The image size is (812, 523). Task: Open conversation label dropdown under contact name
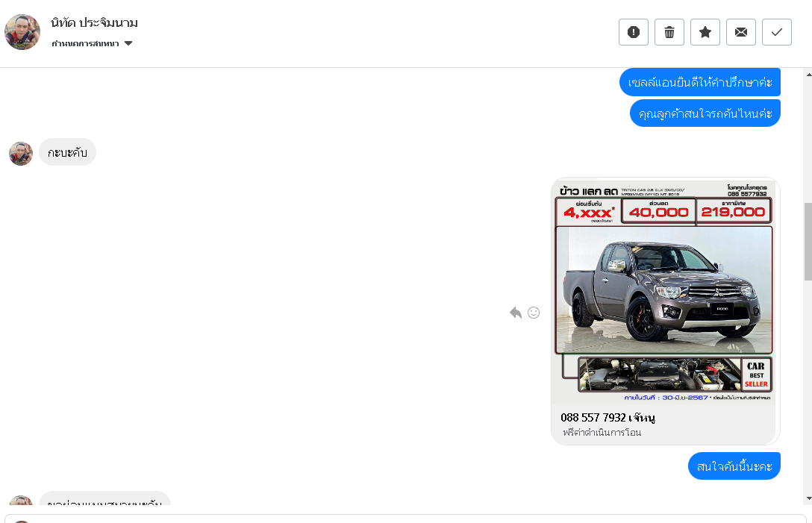coord(92,43)
